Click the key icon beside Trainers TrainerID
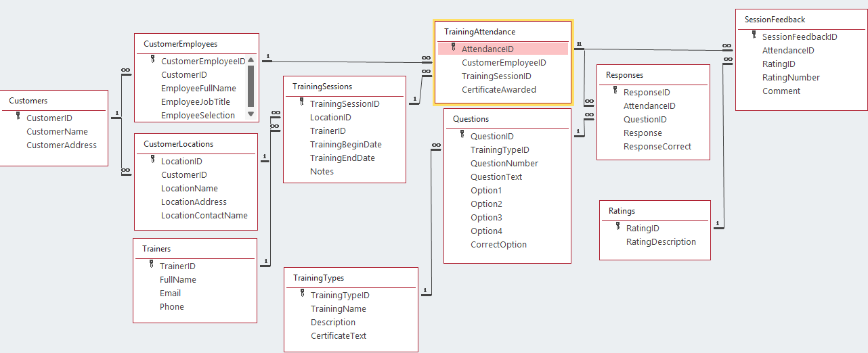 pos(152,265)
